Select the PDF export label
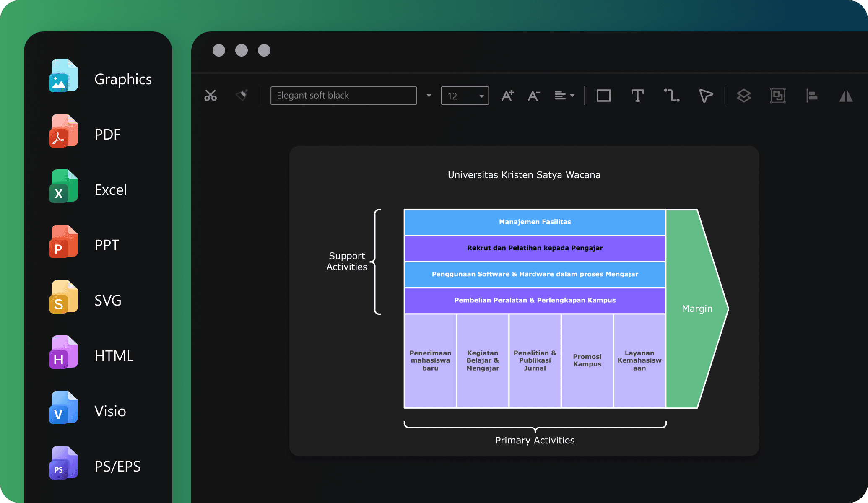The width and height of the screenshot is (868, 503). 107,135
